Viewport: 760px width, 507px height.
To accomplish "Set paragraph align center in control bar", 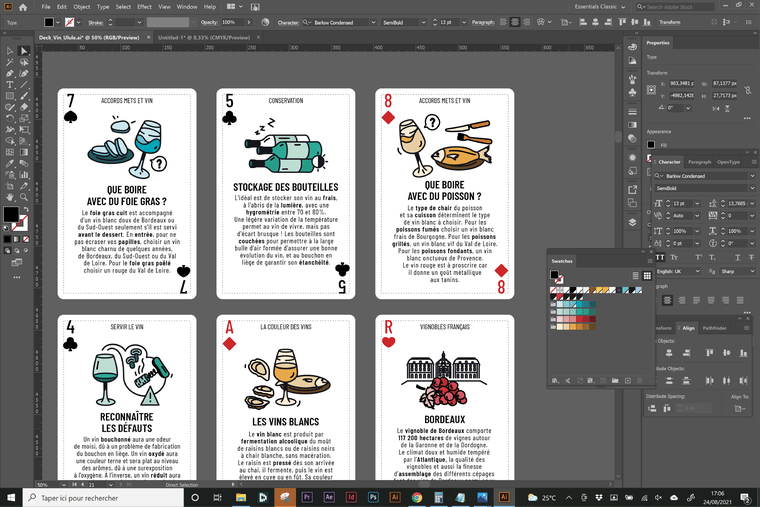I will click(515, 22).
